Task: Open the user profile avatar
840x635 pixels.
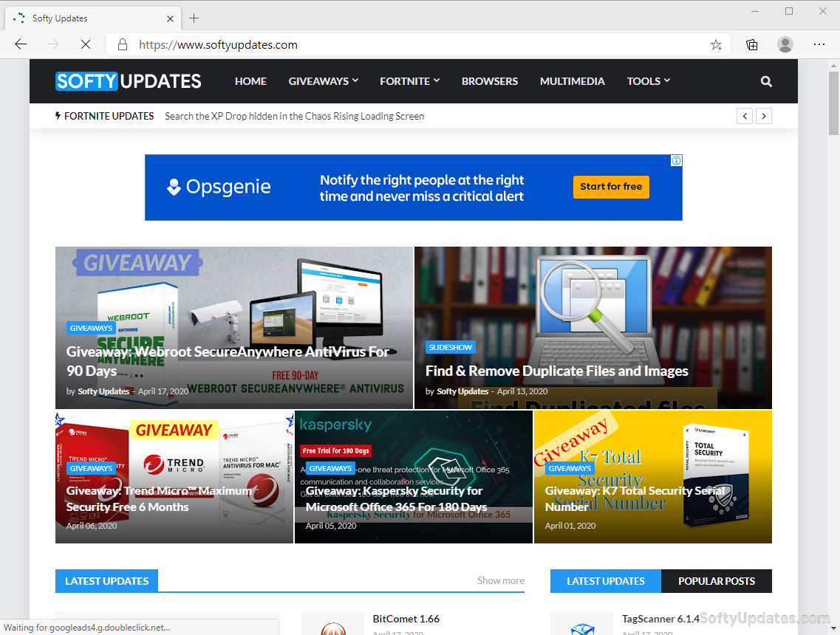Action: 785,44
